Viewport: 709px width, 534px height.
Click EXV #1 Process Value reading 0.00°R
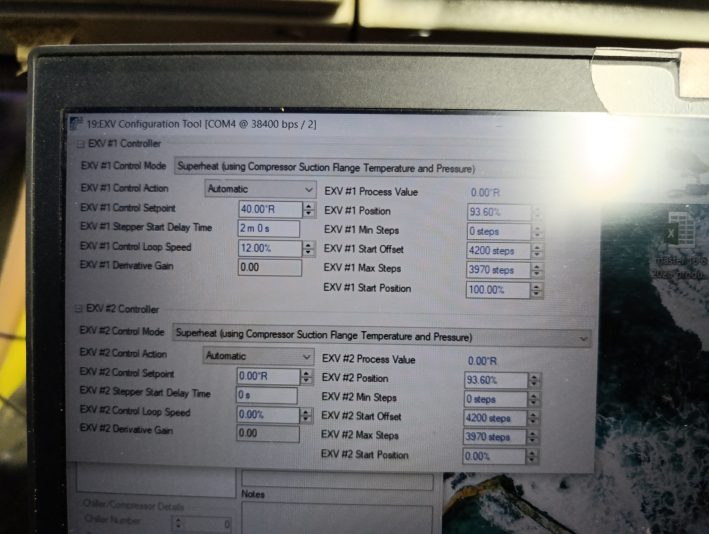485,193
